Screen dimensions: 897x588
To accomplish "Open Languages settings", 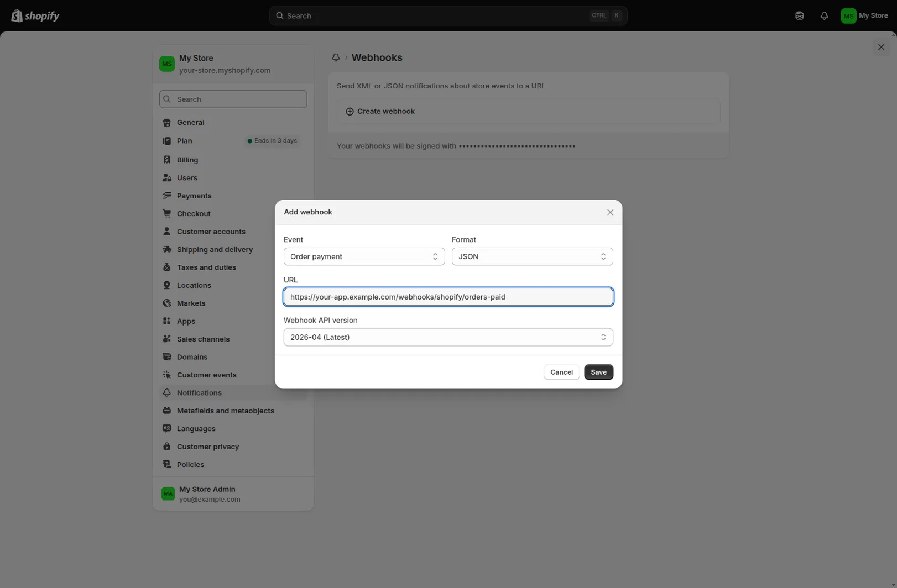I will tap(233, 429).
